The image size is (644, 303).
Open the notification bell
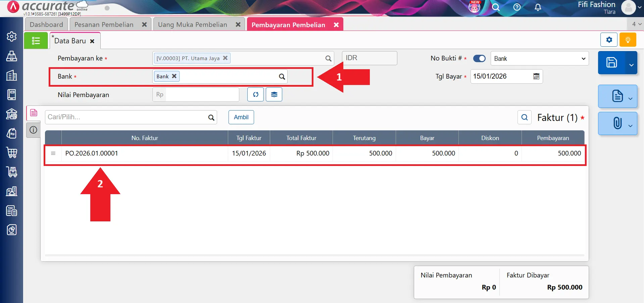(538, 7)
